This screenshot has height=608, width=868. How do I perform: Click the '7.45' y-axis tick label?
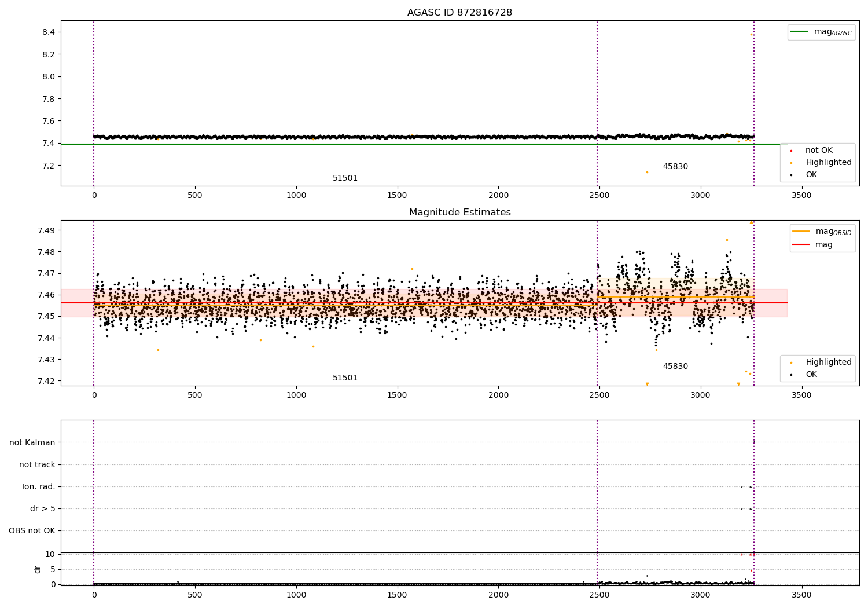tap(46, 316)
